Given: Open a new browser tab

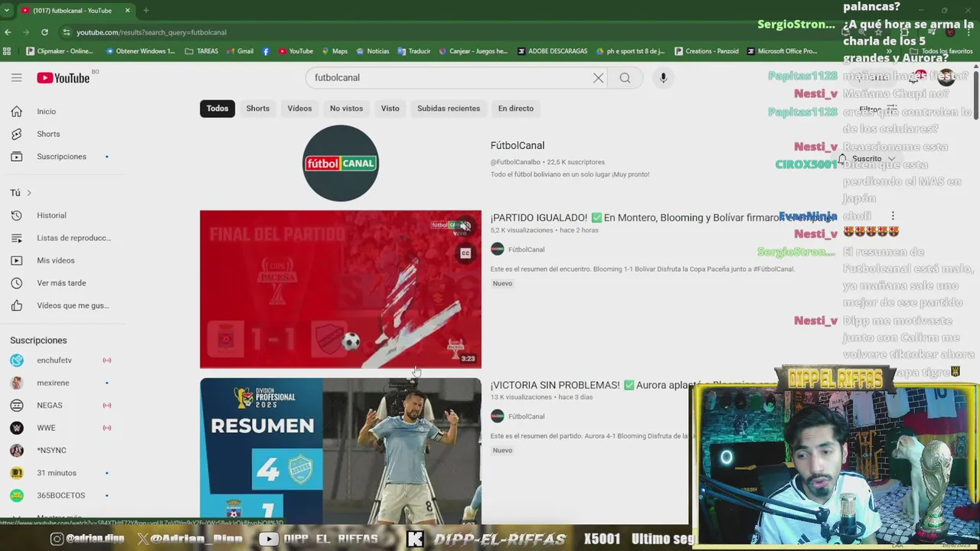Looking at the screenshot, I should tap(145, 10).
